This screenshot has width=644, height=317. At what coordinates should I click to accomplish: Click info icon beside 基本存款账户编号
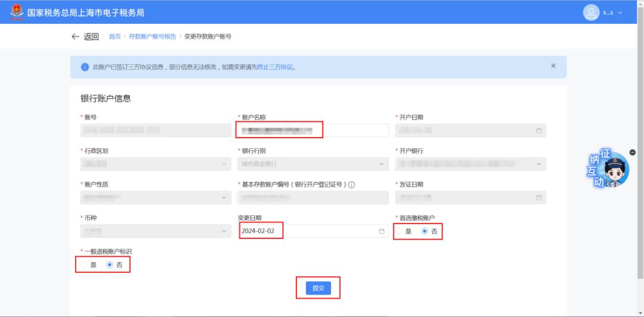[x=352, y=185]
